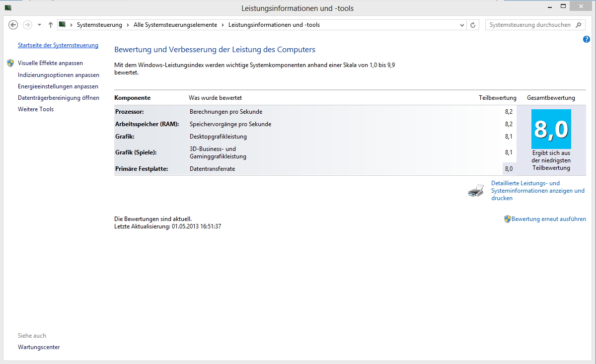The height and width of the screenshot is (364, 596).
Task: Click the window icon in title bar
Action: 8,8
